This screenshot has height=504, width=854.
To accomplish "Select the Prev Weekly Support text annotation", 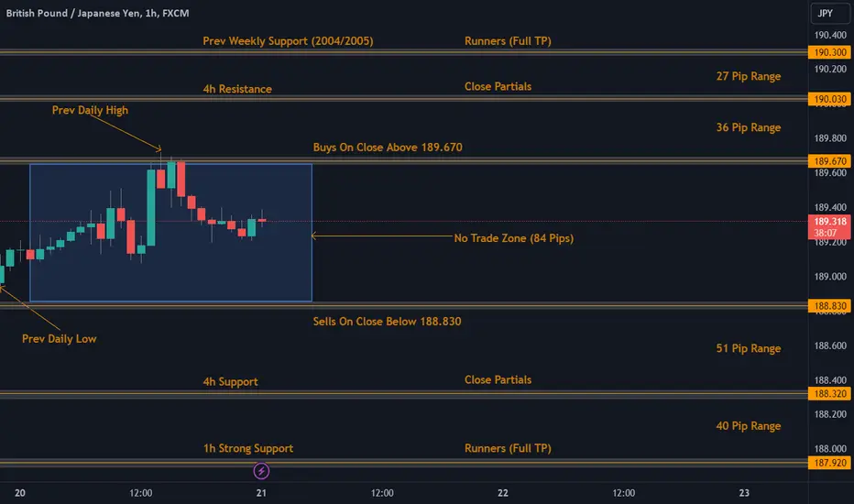I will pyautogui.click(x=288, y=41).
